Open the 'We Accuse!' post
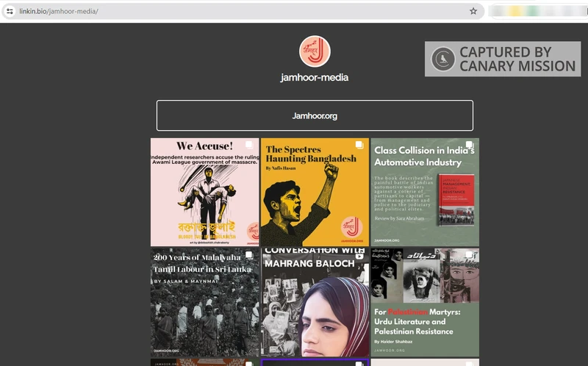 coord(205,192)
